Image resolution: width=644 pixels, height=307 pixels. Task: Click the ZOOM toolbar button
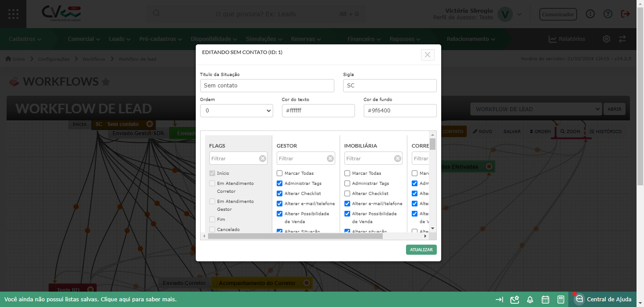tap(570, 131)
